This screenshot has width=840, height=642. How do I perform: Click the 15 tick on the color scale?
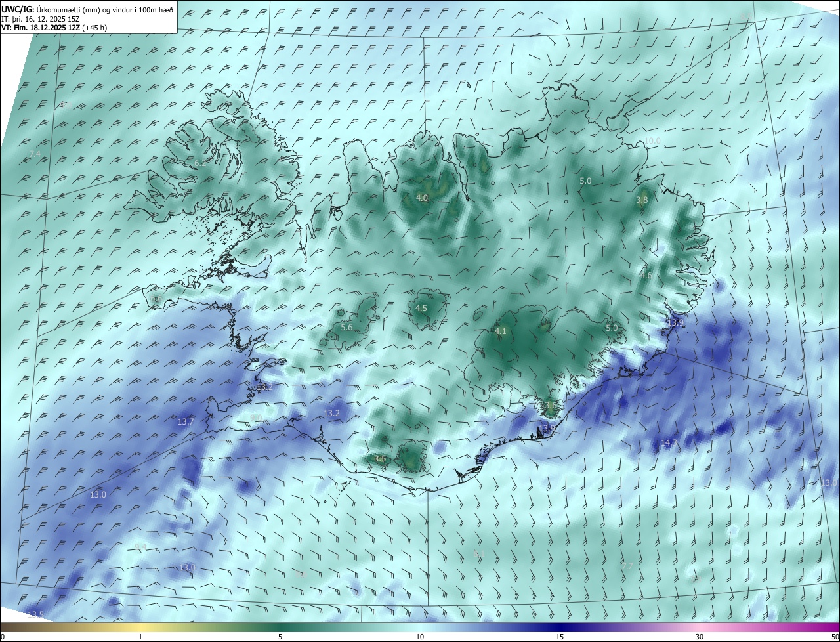pos(560,637)
